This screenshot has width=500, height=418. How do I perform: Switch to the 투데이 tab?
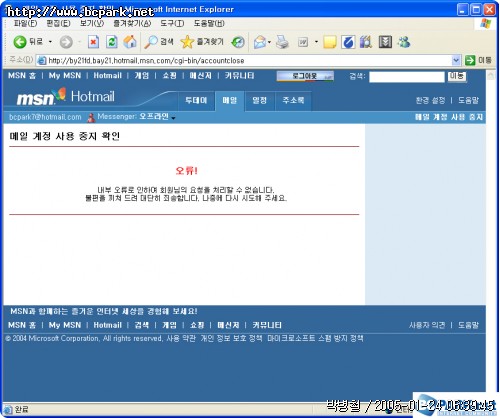pyautogui.click(x=196, y=100)
